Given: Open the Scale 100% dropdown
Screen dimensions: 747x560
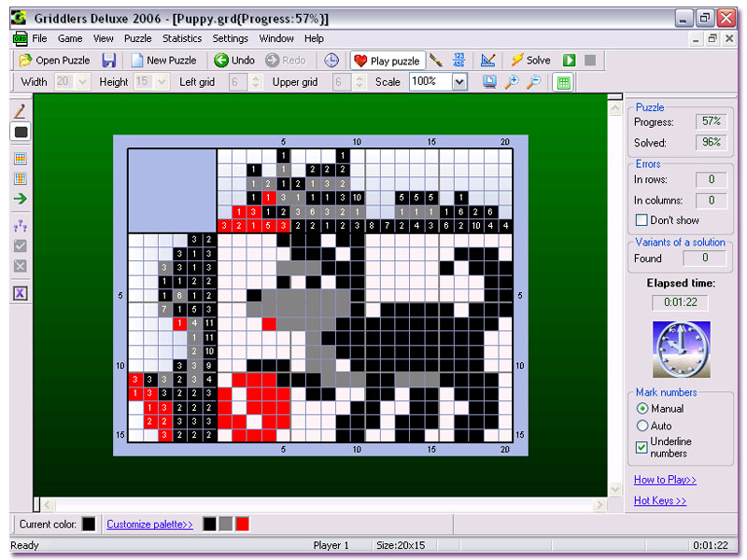Looking at the screenshot, I should [x=459, y=82].
